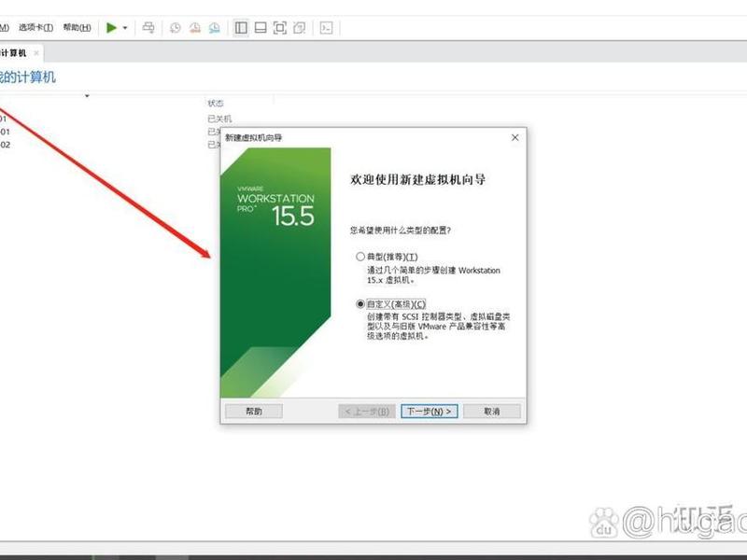
Task: Enter full screen mode icon
Action: pyautogui.click(x=279, y=28)
